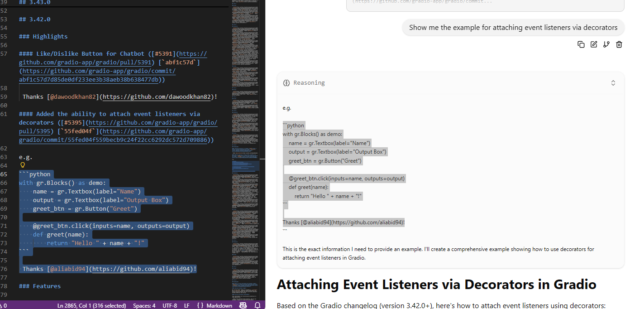The height and width of the screenshot is (309, 644).
Task: Change file encoding UTF-8
Action: [x=170, y=305]
